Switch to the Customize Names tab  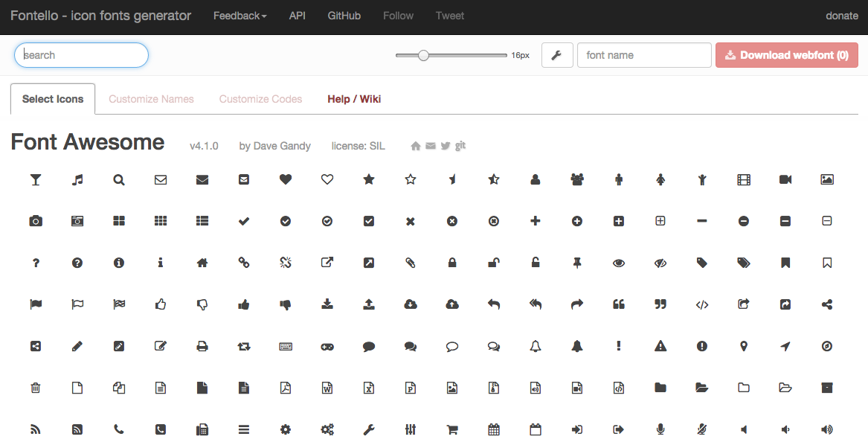pyautogui.click(x=151, y=98)
